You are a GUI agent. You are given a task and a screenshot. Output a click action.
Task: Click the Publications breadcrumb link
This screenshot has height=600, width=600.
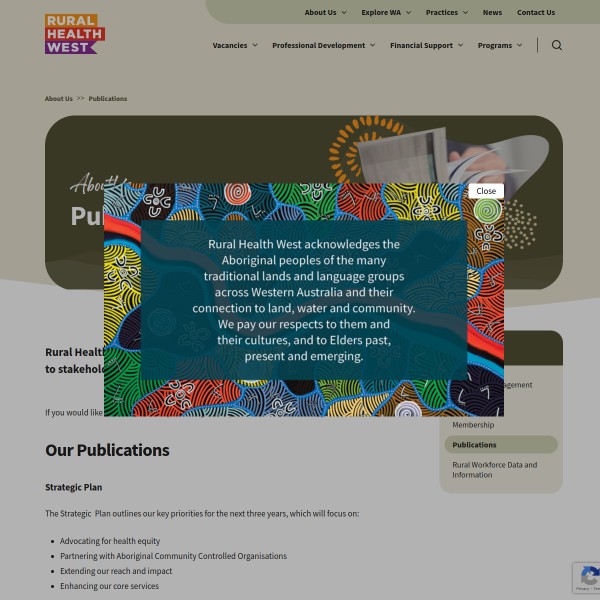pyautogui.click(x=108, y=99)
